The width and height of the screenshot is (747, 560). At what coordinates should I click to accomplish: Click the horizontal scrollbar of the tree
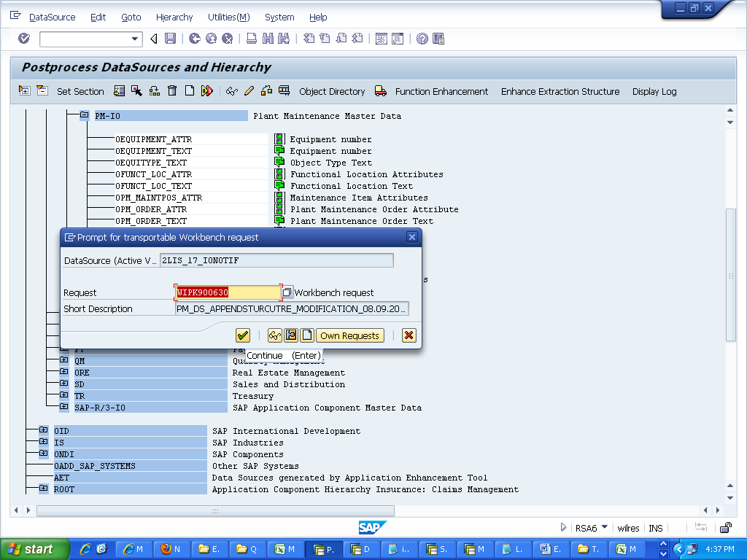click(215, 510)
